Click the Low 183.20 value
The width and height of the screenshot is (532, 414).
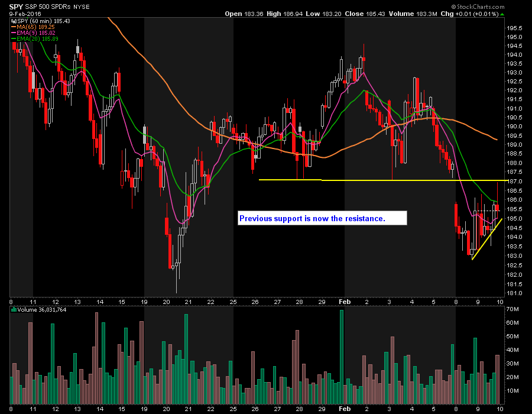[323, 14]
